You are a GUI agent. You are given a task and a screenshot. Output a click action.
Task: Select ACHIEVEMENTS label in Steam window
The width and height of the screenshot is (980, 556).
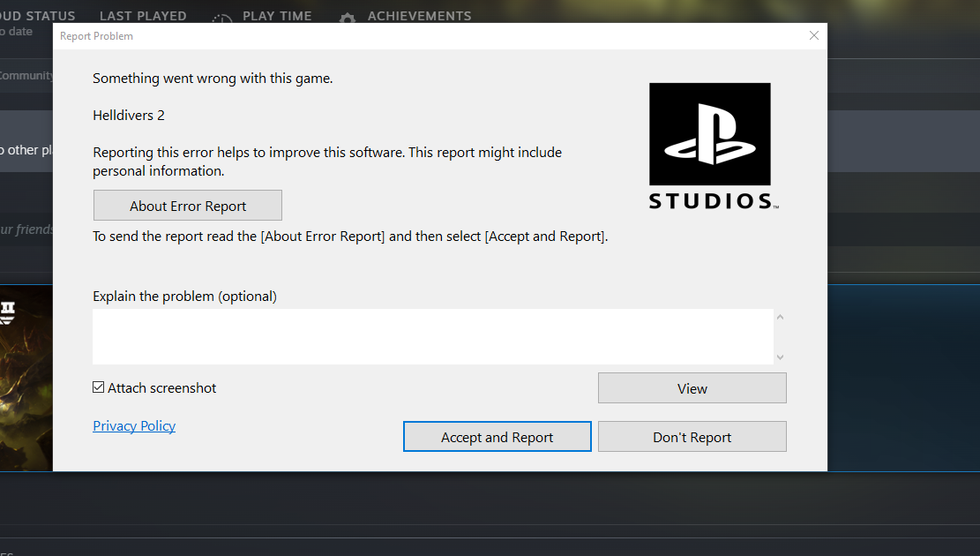419,16
